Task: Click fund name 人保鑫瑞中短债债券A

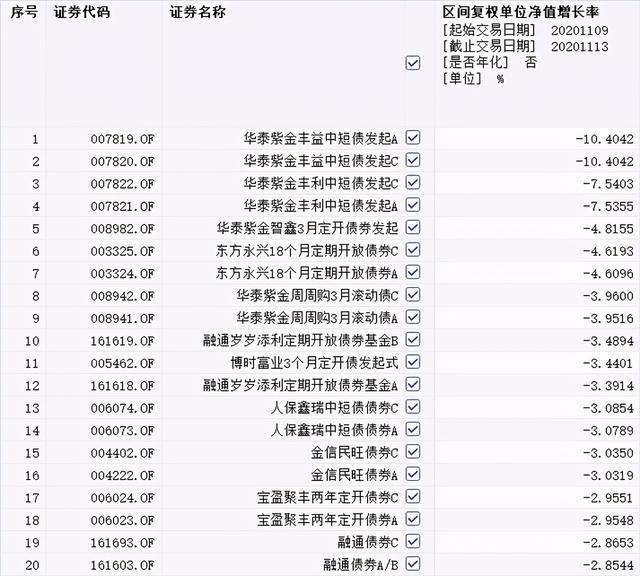Action: tap(334, 430)
